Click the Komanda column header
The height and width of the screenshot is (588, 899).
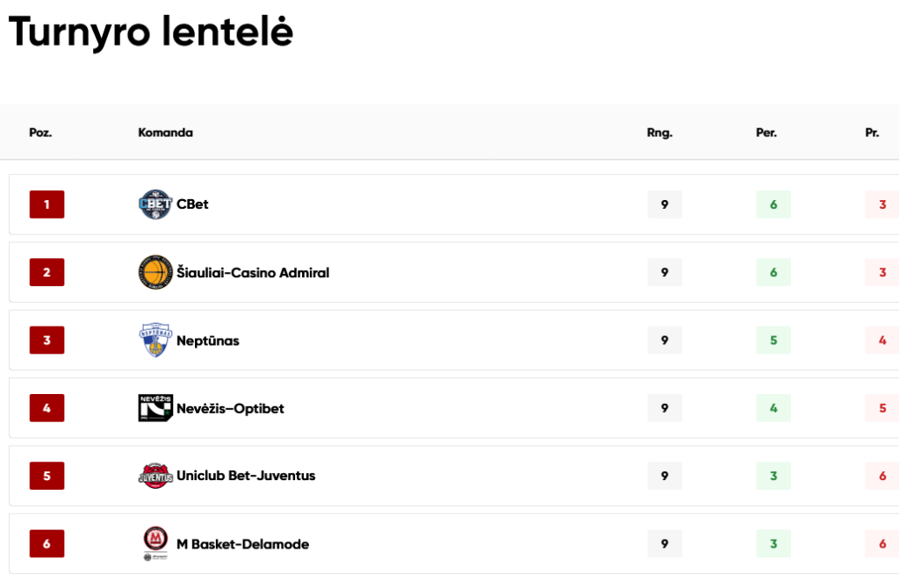point(166,133)
